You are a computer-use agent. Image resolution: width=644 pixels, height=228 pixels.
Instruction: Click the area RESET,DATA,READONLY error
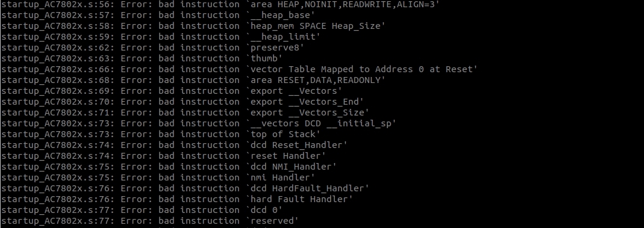[x=193, y=80]
